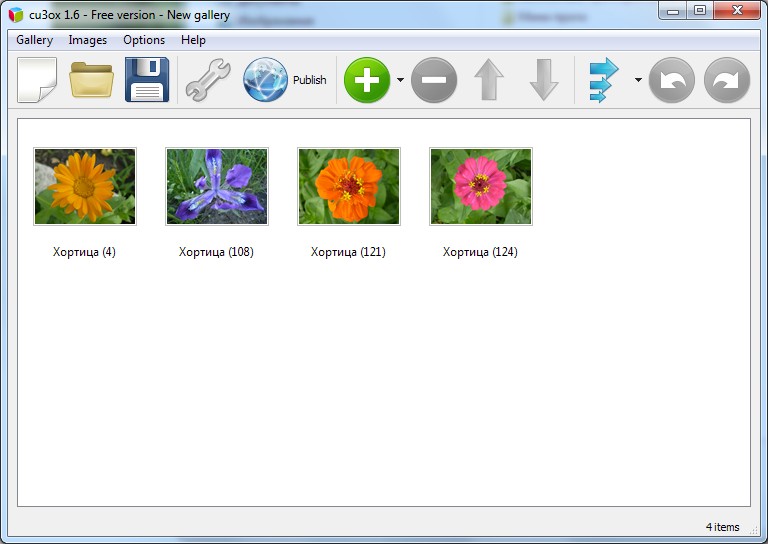768x544 pixels.
Task: Create a new gallery with blank page icon
Action: click(x=37, y=80)
